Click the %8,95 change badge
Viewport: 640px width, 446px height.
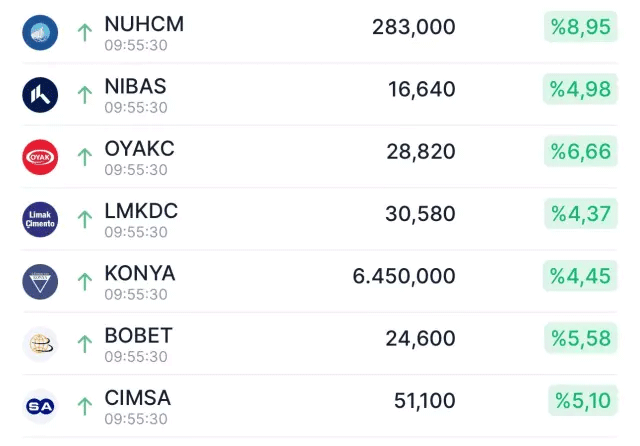pos(580,27)
